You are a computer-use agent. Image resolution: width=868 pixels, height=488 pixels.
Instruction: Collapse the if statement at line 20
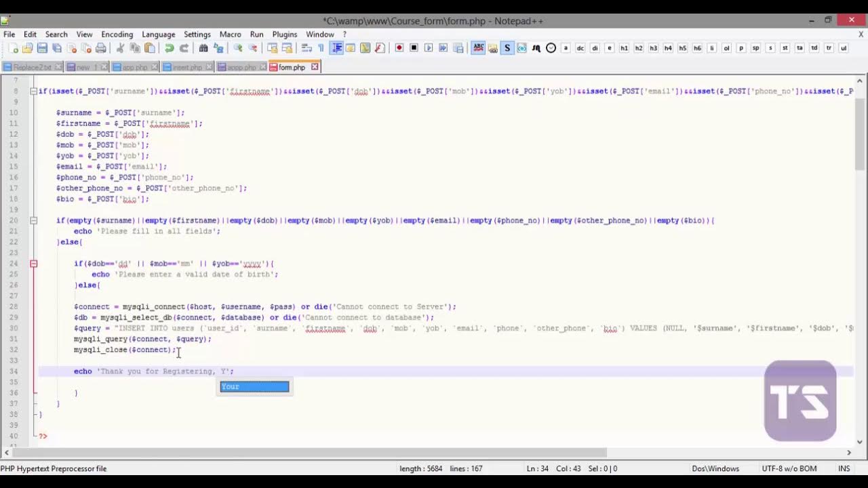pos(33,220)
